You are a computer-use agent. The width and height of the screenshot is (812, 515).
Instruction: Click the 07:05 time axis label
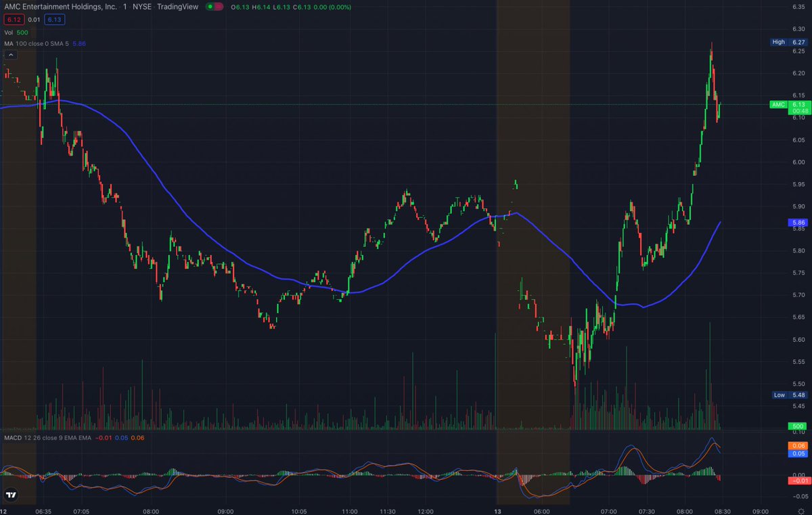81,512
